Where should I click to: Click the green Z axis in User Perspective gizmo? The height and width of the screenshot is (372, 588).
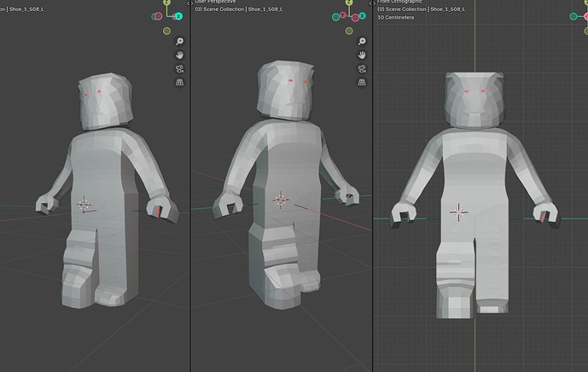point(349,3)
